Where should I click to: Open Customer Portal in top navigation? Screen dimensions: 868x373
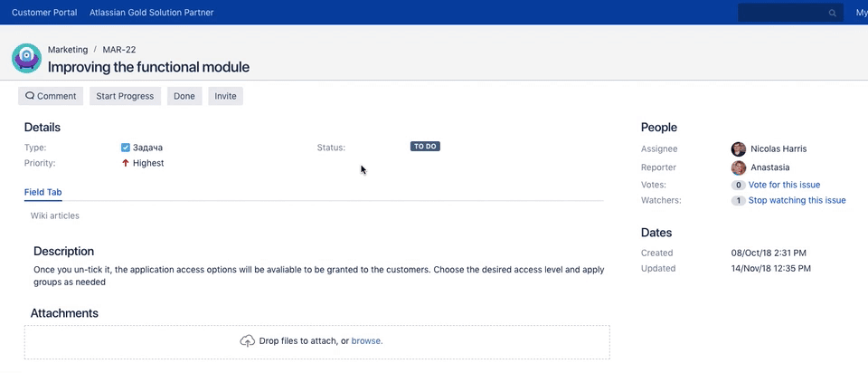click(43, 13)
